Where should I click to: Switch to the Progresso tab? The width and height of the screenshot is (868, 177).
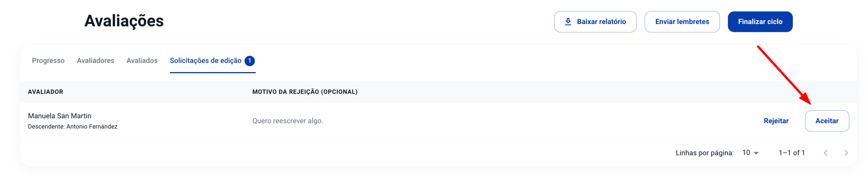click(48, 61)
